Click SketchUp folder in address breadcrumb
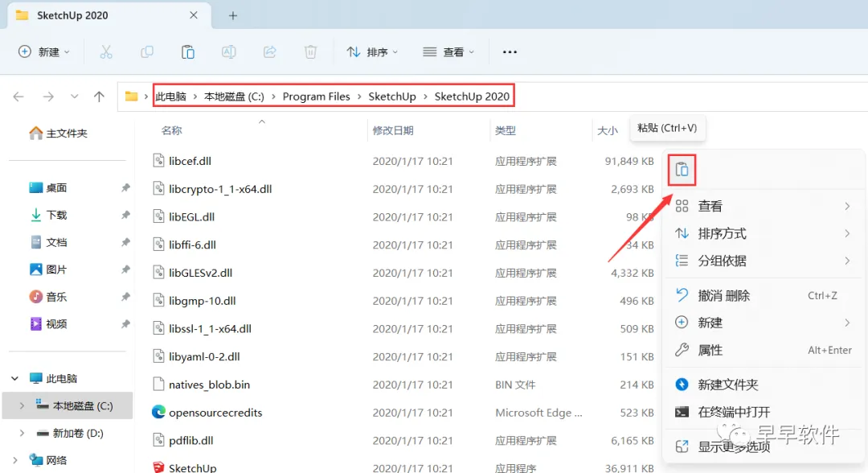Viewport: 868px width, 473px height. (x=392, y=97)
